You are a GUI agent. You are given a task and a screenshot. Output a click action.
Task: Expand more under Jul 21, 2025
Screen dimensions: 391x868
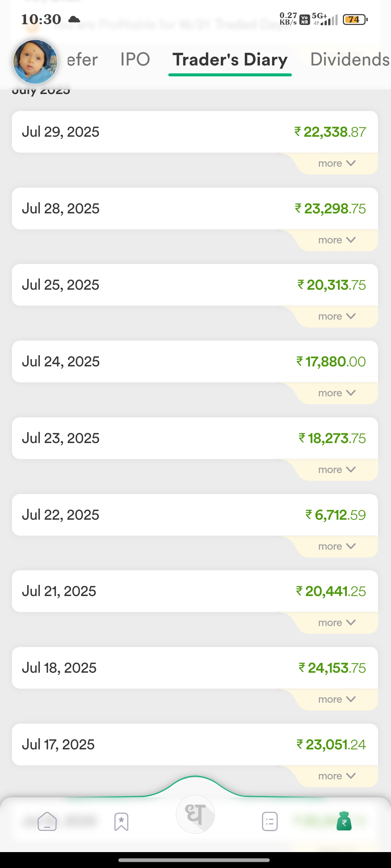tap(337, 623)
